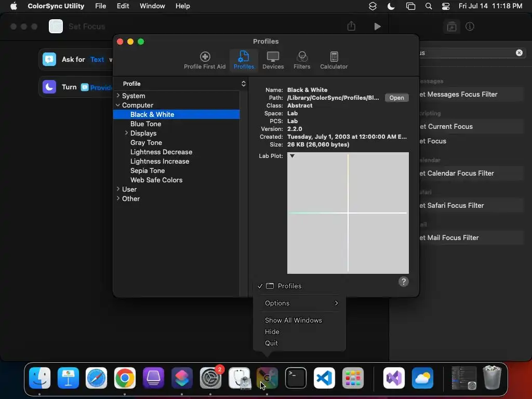Click the help question mark button
Image resolution: width=532 pixels, height=399 pixels.
tap(403, 282)
